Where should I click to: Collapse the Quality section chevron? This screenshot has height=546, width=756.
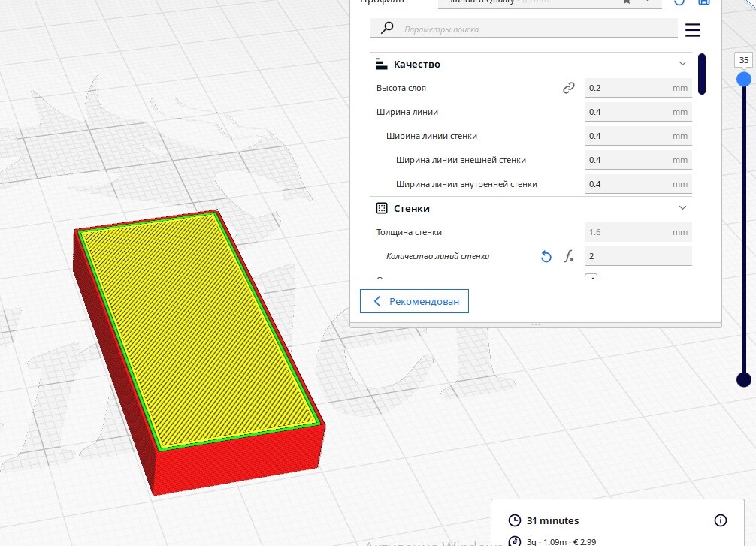(x=682, y=64)
